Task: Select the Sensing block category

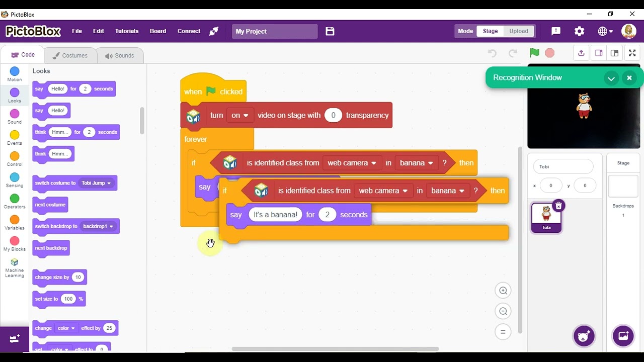Action: (x=15, y=180)
